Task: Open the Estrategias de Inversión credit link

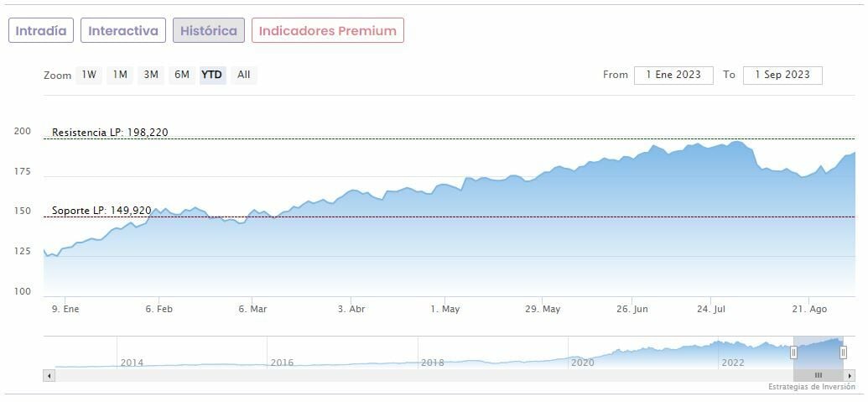Action: point(811,387)
